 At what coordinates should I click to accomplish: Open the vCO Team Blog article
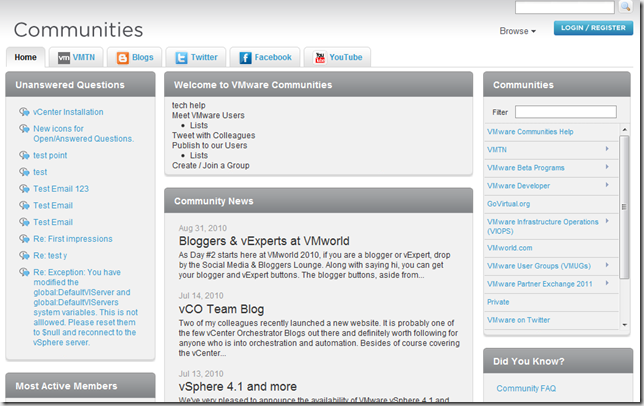pyautogui.click(x=221, y=309)
